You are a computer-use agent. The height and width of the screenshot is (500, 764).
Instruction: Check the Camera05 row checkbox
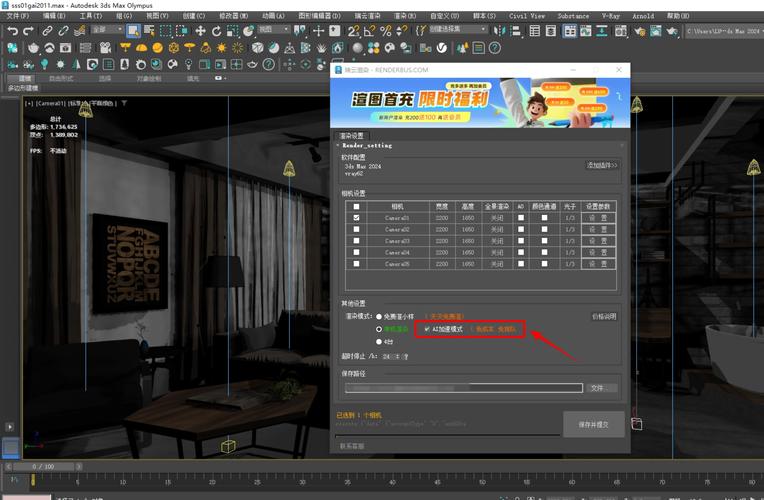pos(356,264)
